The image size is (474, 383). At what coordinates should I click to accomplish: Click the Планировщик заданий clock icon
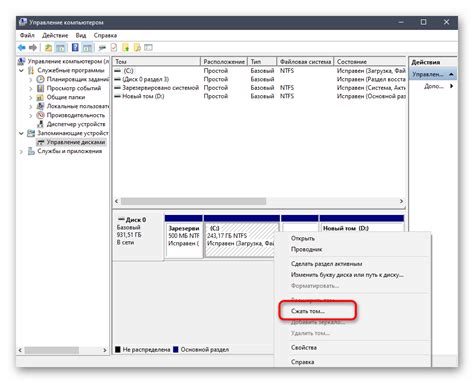point(40,79)
